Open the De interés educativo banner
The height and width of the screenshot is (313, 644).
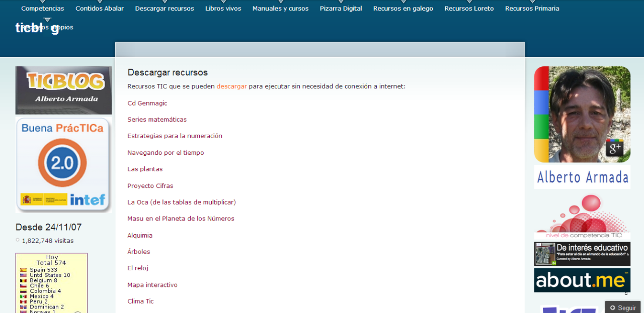coord(582,254)
